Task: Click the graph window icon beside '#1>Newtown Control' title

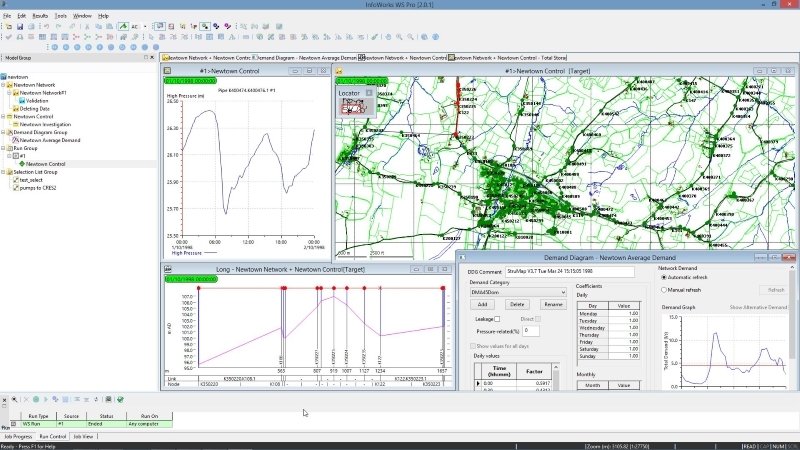Action: point(167,71)
